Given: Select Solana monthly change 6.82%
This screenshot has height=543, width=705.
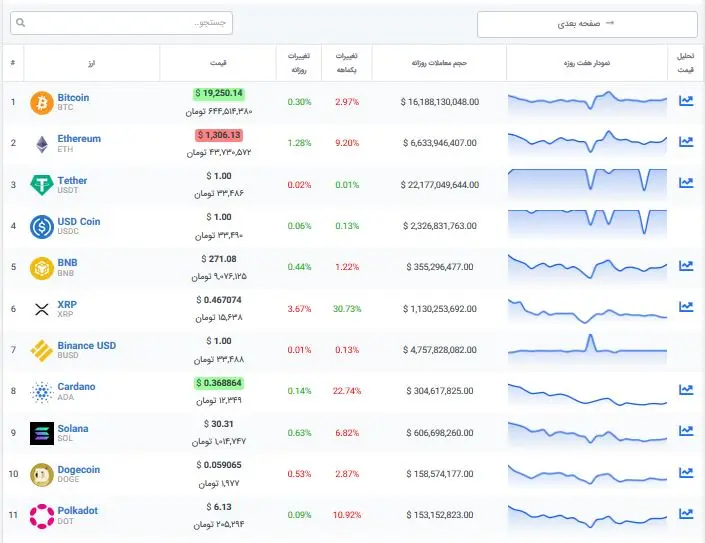Looking at the screenshot, I should coord(347,433).
